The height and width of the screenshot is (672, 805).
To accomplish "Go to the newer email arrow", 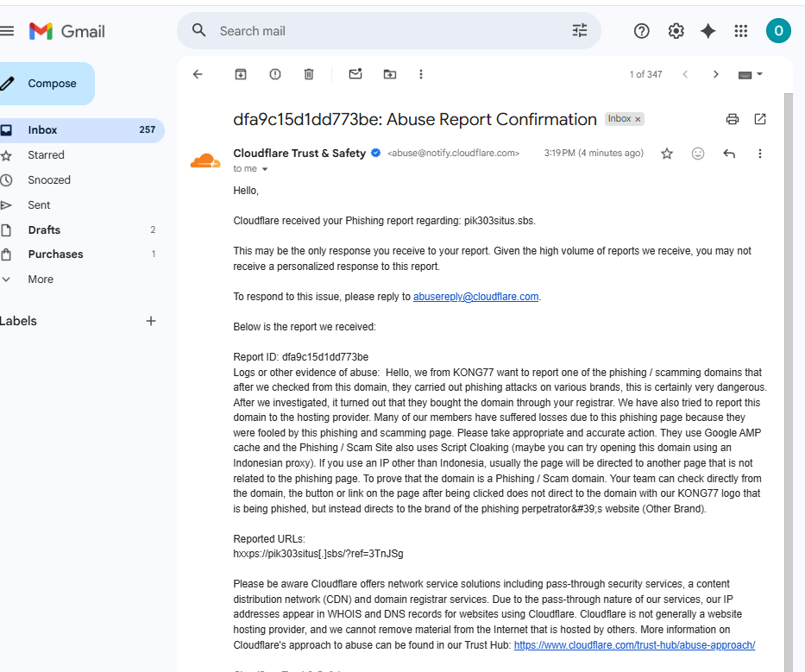I will click(x=685, y=74).
